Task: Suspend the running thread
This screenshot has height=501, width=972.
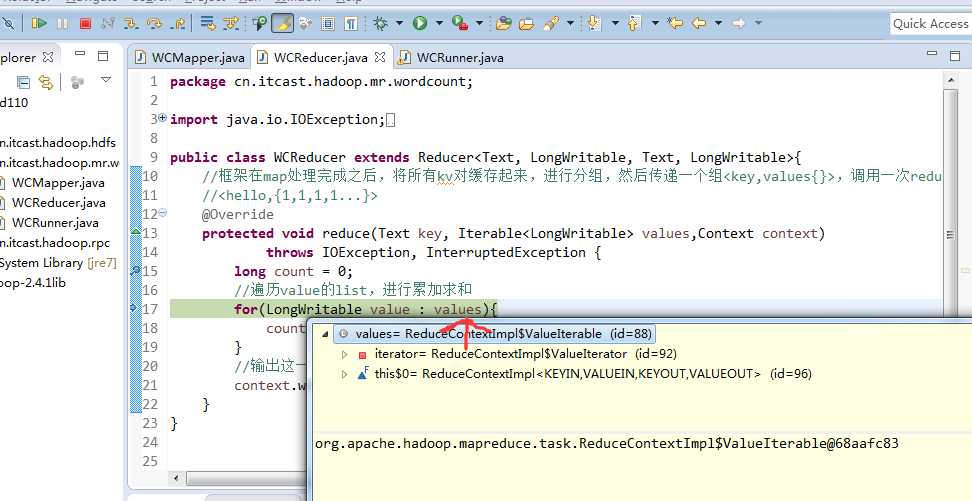Action: (x=63, y=24)
